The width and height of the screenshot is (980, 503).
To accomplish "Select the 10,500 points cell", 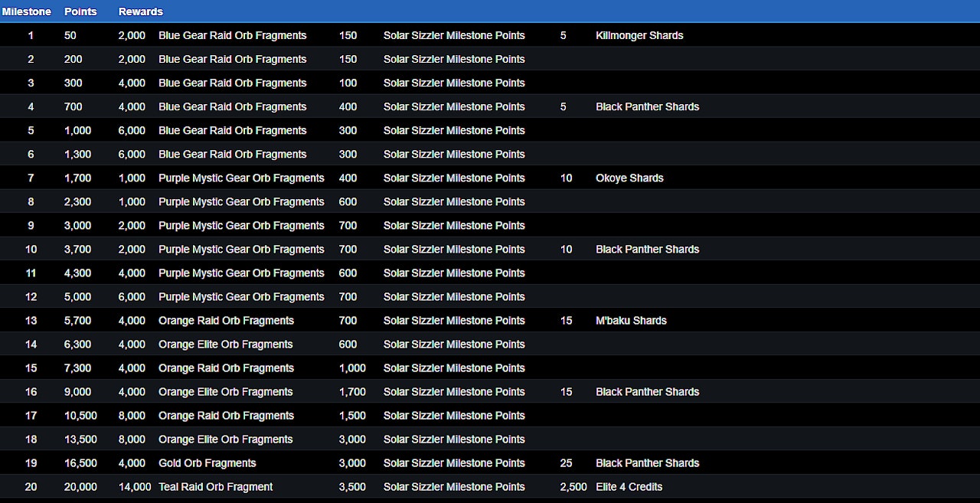I will click(80, 415).
